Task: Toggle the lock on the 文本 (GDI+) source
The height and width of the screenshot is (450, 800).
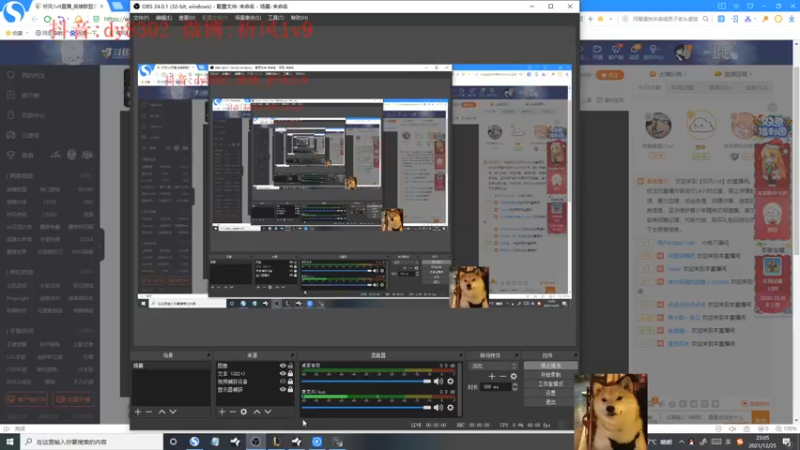Action: 290,373
